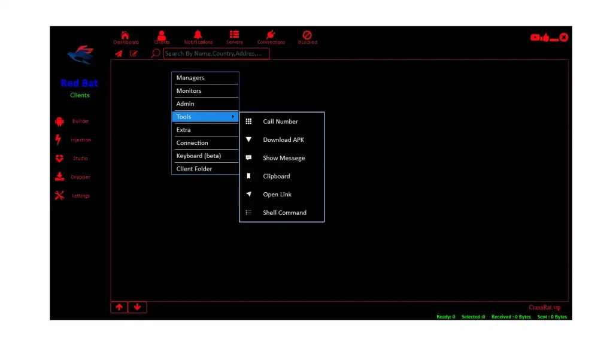
Task: View Connections using the plug icon
Action: pyautogui.click(x=271, y=37)
